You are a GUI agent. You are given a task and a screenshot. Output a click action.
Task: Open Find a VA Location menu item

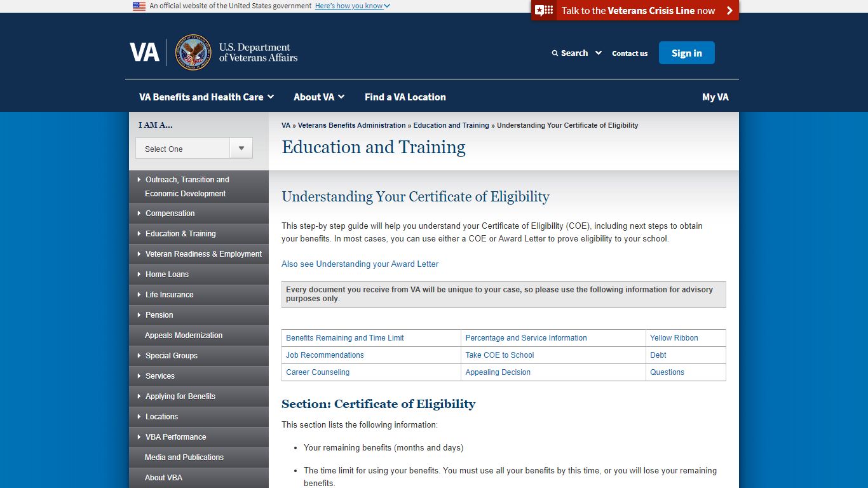click(405, 97)
